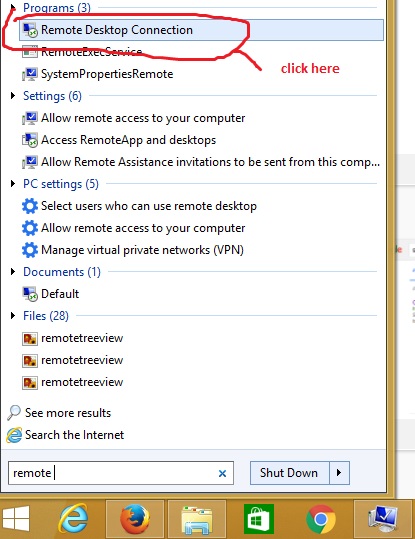Screen dimensions: 415x539
Task: Click the Windows Start button on taskbar
Action: tap(16, 518)
